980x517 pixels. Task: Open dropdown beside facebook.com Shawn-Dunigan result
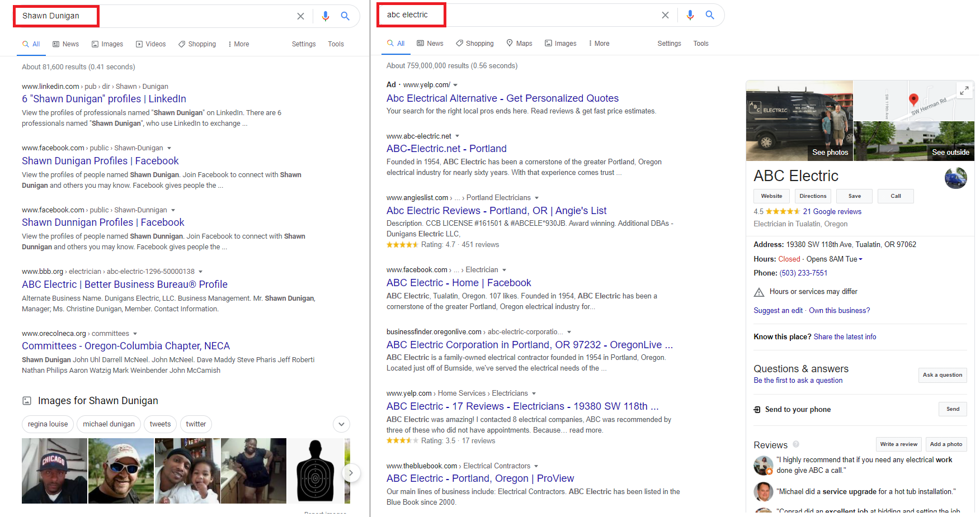(x=169, y=148)
